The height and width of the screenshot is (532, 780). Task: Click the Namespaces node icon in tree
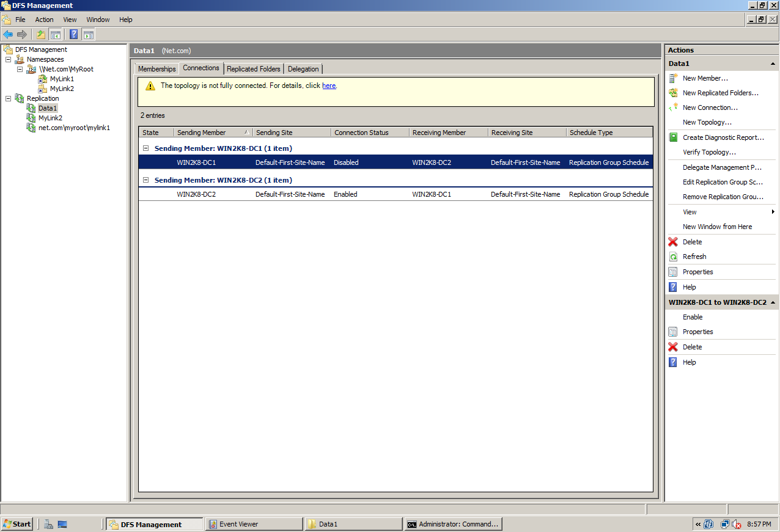[20, 59]
